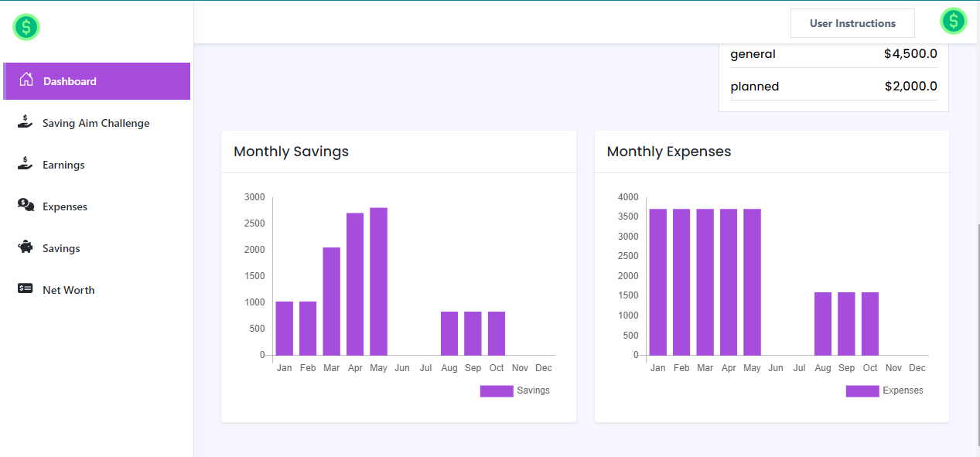Click the piggy bank icon beside Savings
The width and height of the screenshot is (980, 457).
[26, 247]
